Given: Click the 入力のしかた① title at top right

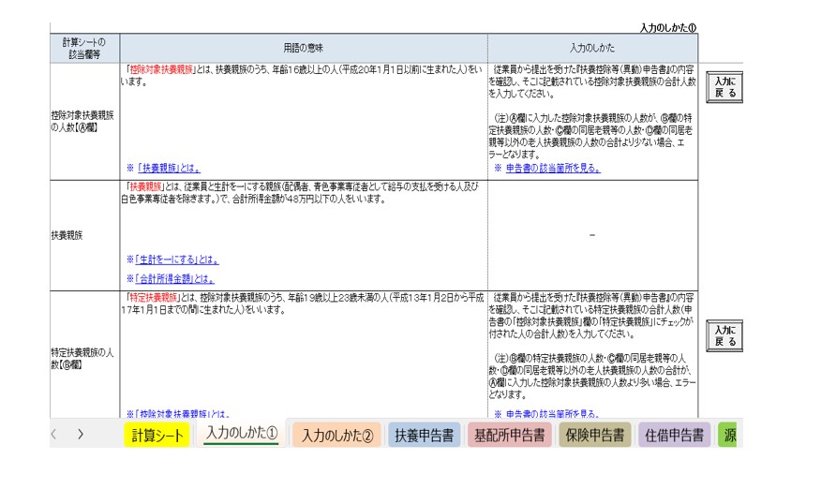Looking at the screenshot, I should coord(667,28).
